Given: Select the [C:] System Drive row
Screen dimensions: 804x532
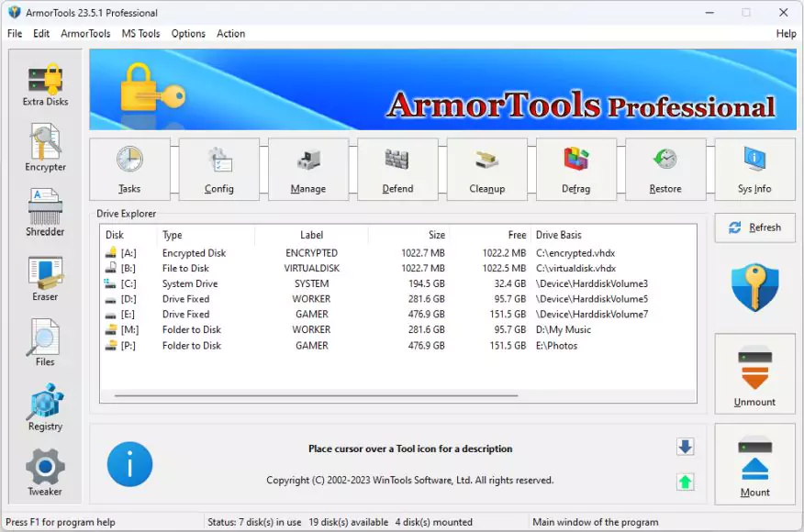Looking at the screenshot, I should tap(398, 284).
